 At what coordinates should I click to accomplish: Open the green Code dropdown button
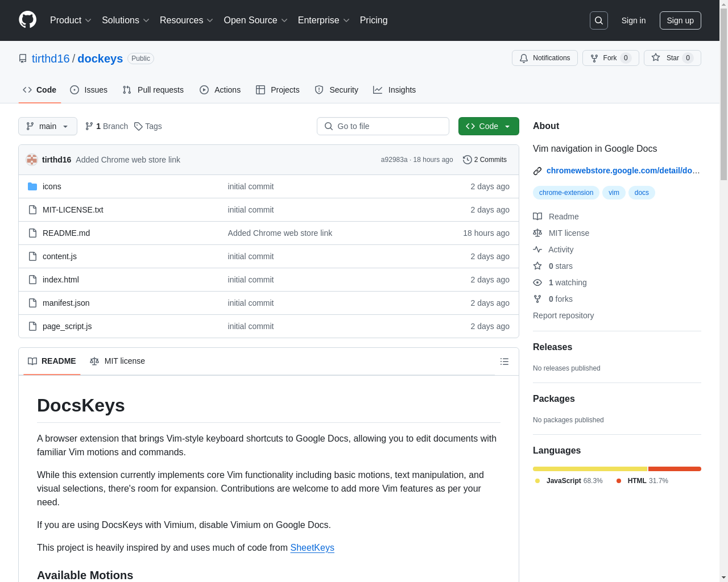[489, 126]
